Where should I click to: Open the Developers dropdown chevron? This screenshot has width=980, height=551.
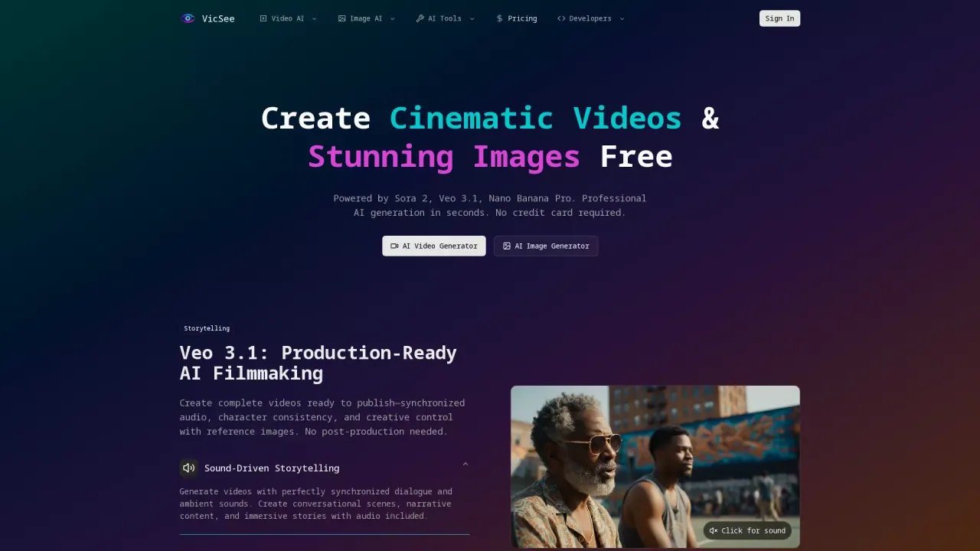[622, 18]
